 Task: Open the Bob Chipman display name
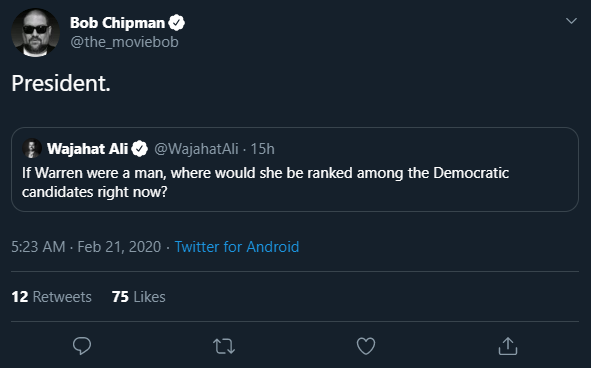[117, 23]
